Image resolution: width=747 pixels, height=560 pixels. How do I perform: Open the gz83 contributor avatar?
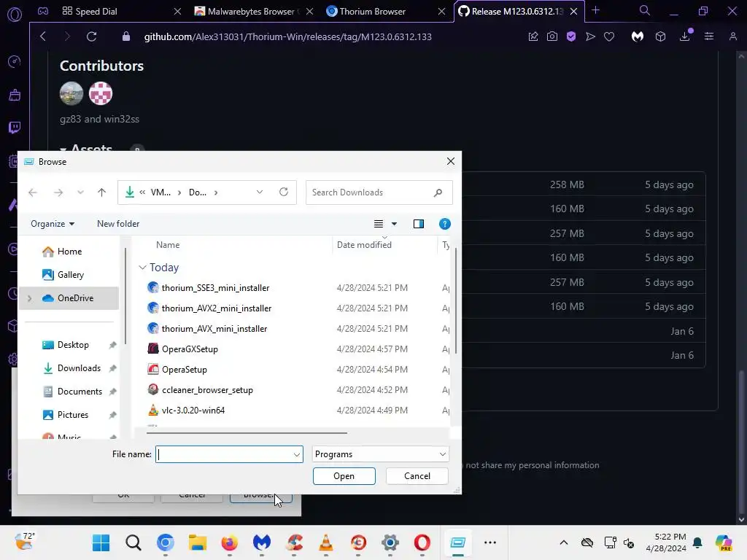click(x=71, y=93)
